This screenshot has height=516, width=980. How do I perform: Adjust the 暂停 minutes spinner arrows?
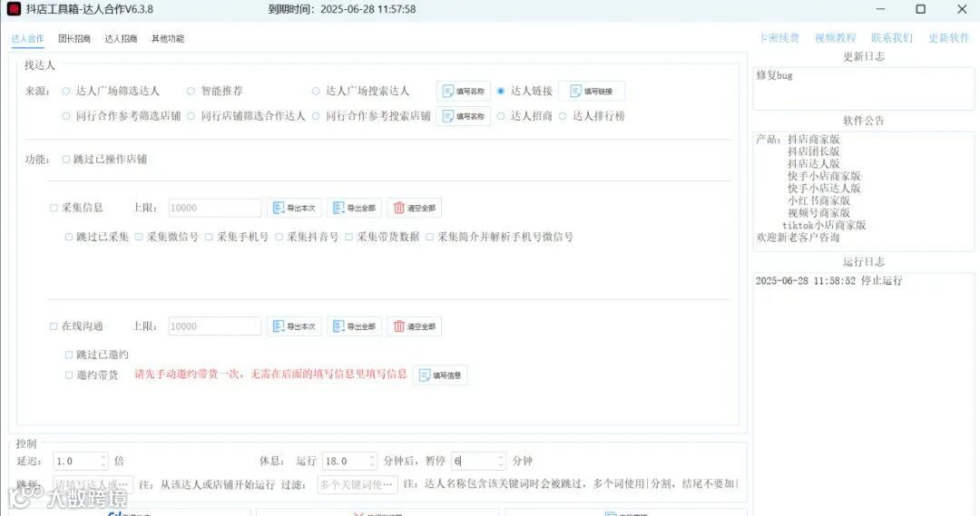tap(501, 461)
